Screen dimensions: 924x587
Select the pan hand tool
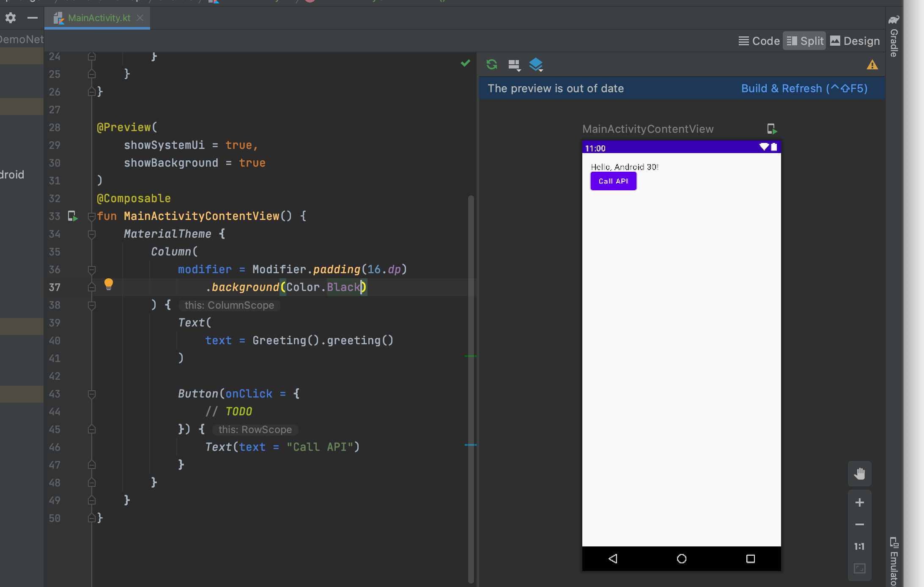(859, 473)
